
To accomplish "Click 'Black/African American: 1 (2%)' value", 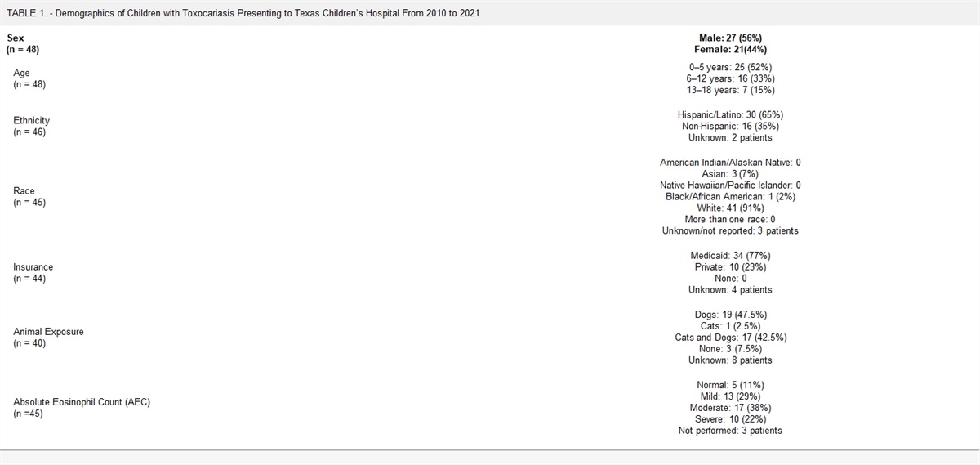I will pyautogui.click(x=729, y=196).
